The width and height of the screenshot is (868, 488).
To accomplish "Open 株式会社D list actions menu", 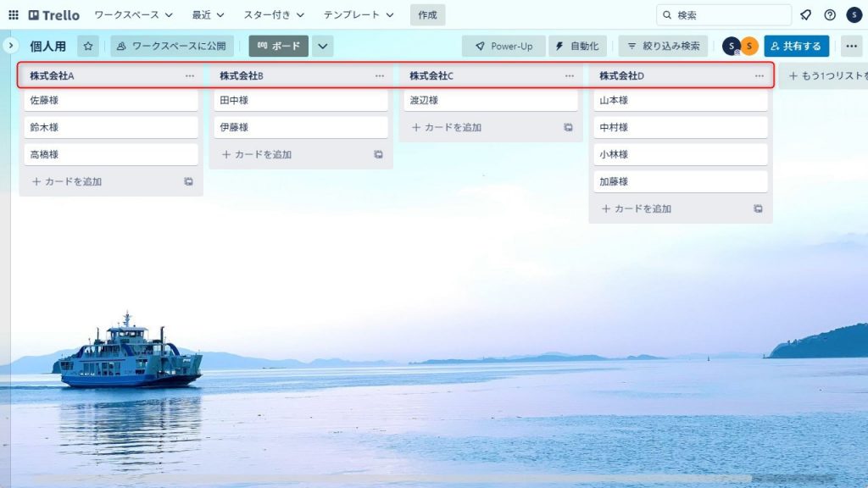I will 759,75.
